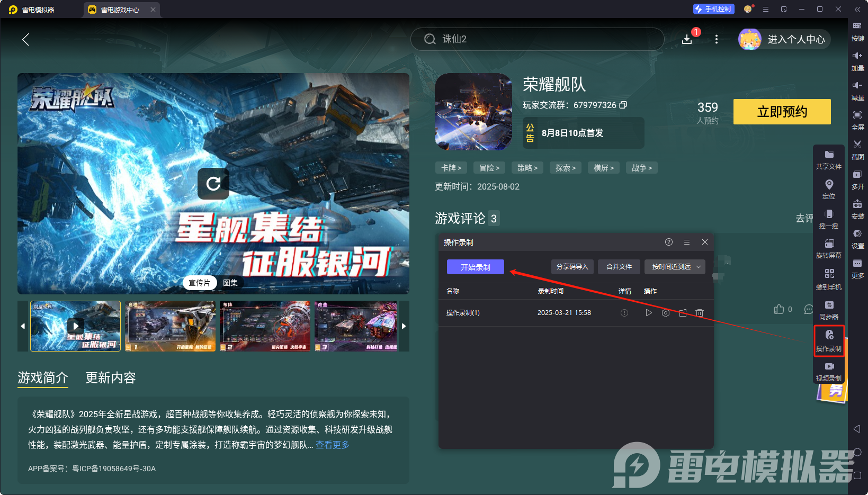
Task: Open the 同步器 synchronizer panel
Action: tap(829, 310)
